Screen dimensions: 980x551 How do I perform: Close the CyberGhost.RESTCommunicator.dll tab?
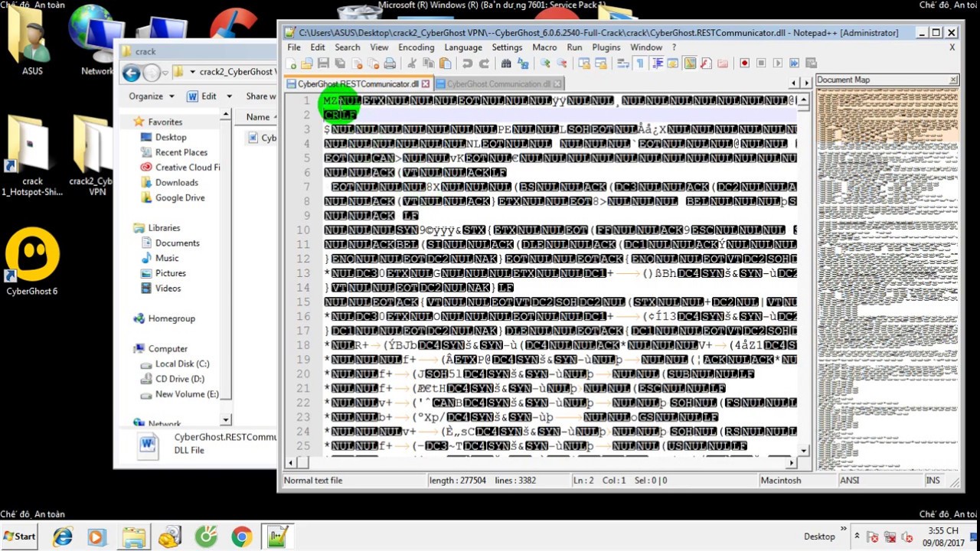point(426,84)
